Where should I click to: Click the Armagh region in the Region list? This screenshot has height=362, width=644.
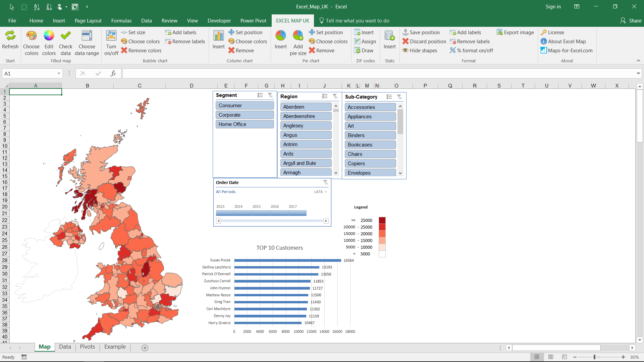306,172
